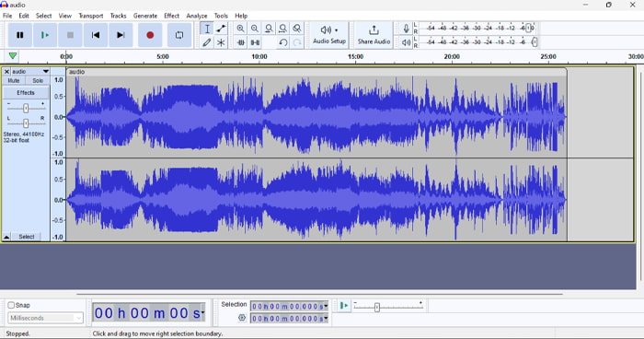
Task: Open the time display format dropdown
Action: pyautogui.click(x=202, y=313)
